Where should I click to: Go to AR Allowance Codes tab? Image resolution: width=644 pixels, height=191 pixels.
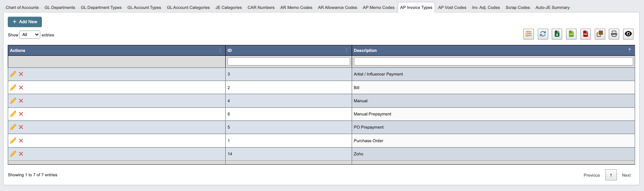tap(337, 7)
